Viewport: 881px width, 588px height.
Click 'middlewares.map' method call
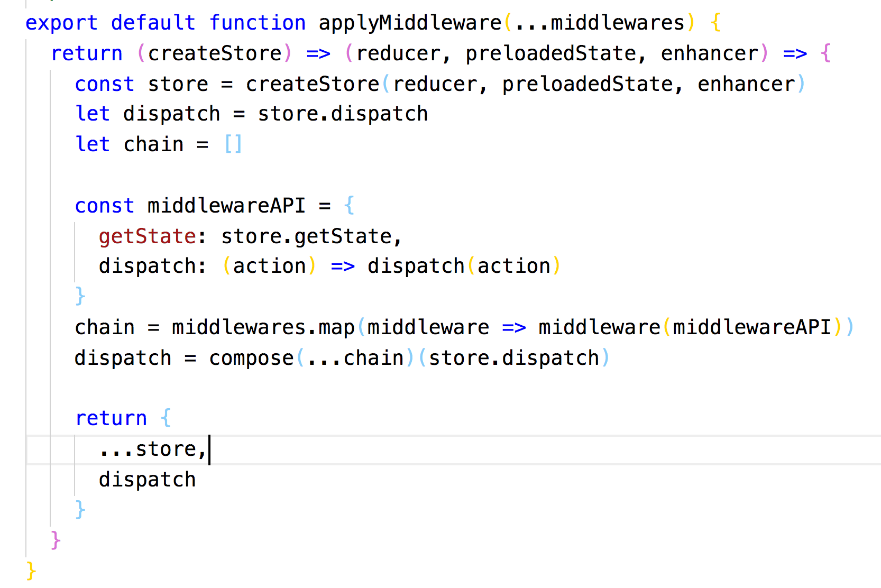point(263,327)
